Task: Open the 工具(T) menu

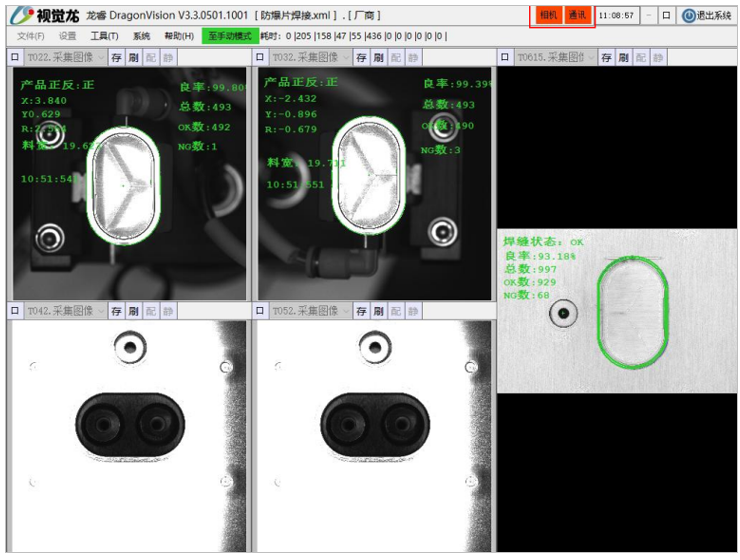Action: [104, 36]
